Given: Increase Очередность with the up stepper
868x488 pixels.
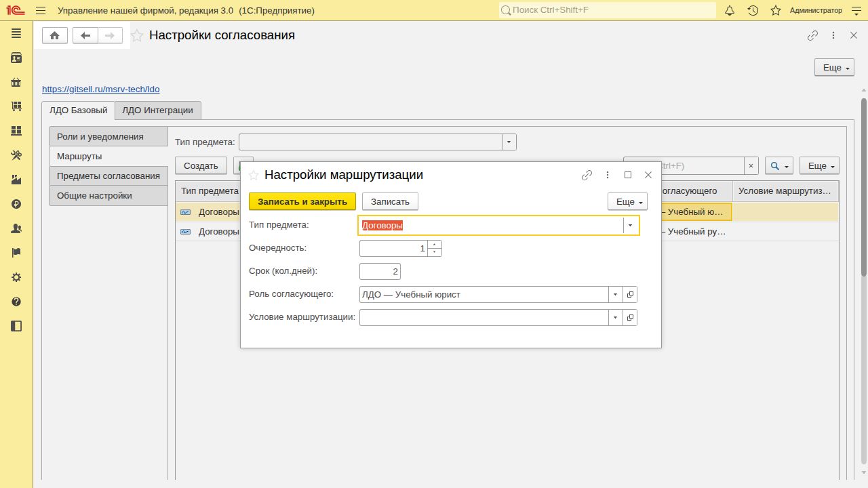Looking at the screenshot, I should [x=435, y=245].
